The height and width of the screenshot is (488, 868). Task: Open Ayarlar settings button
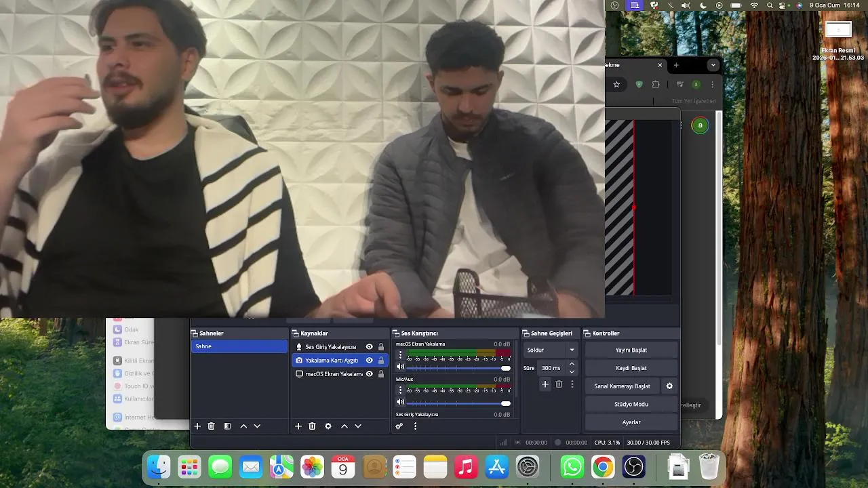[x=631, y=422]
